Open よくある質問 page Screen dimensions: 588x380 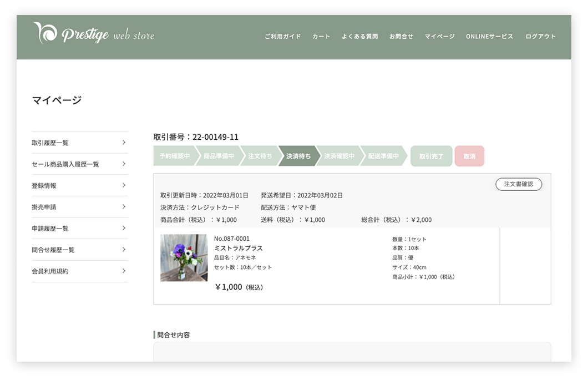click(359, 37)
